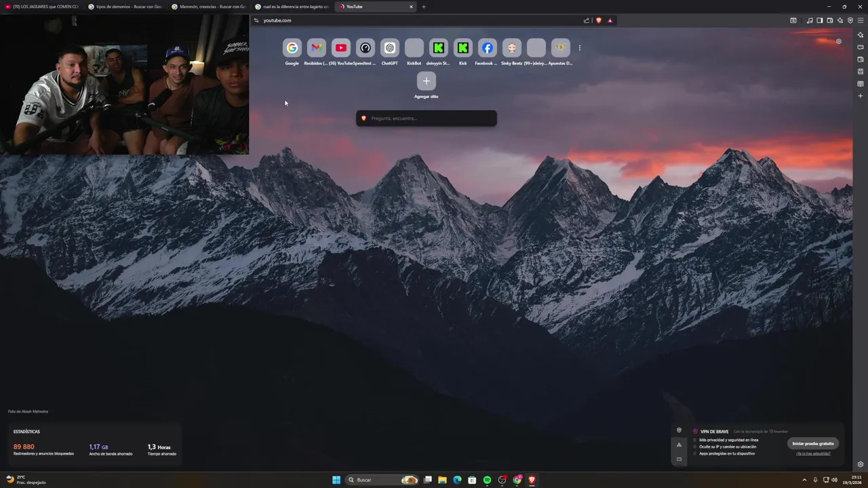Select the card widget tab below Rewards

click(x=679, y=459)
